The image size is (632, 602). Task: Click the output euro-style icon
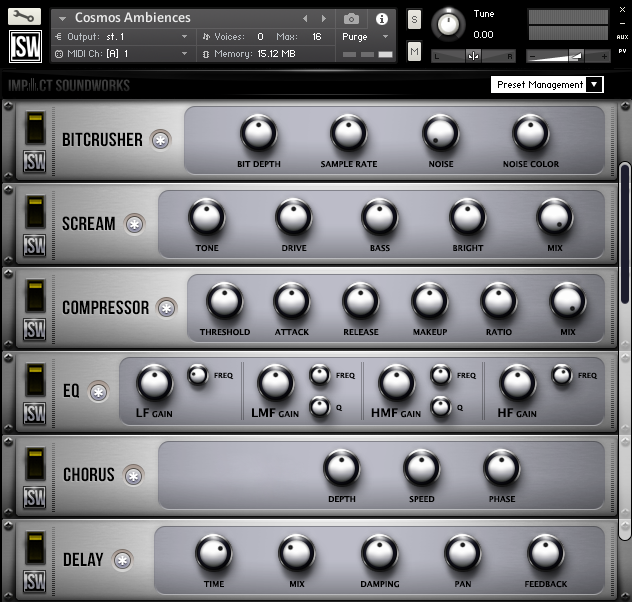[x=58, y=37]
